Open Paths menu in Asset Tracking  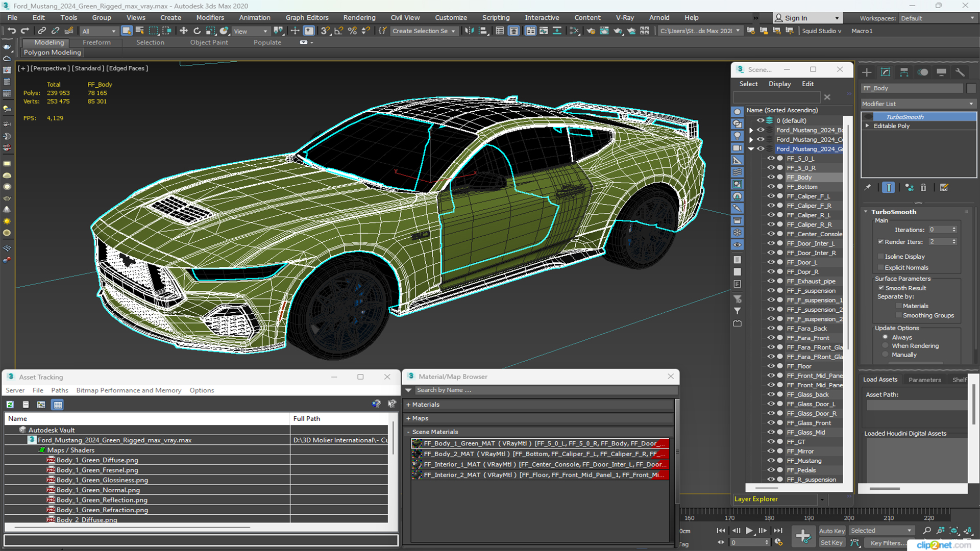[59, 390]
